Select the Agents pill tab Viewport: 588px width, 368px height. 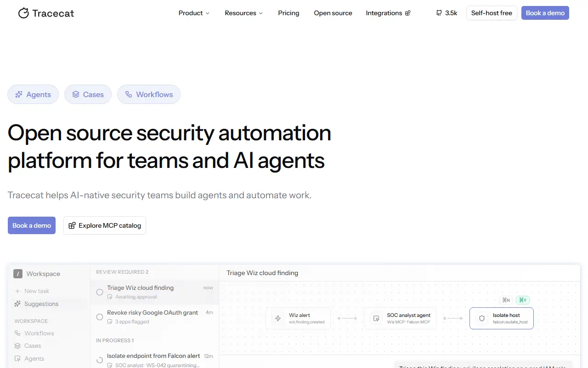(x=33, y=94)
